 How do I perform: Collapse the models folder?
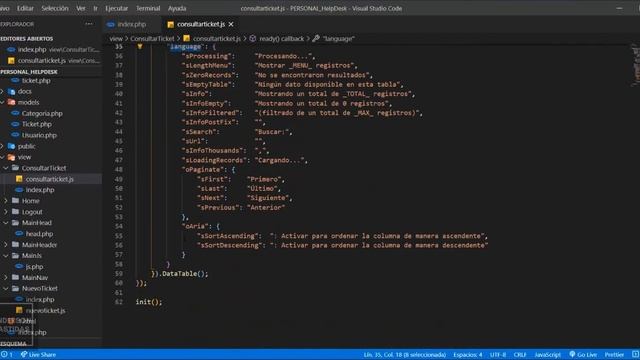[x=28, y=102]
